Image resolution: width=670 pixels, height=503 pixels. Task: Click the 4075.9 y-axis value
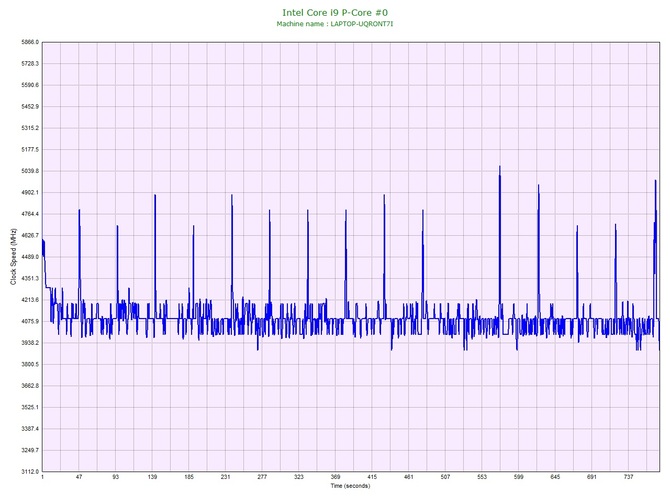pyautogui.click(x=30, y=321)
